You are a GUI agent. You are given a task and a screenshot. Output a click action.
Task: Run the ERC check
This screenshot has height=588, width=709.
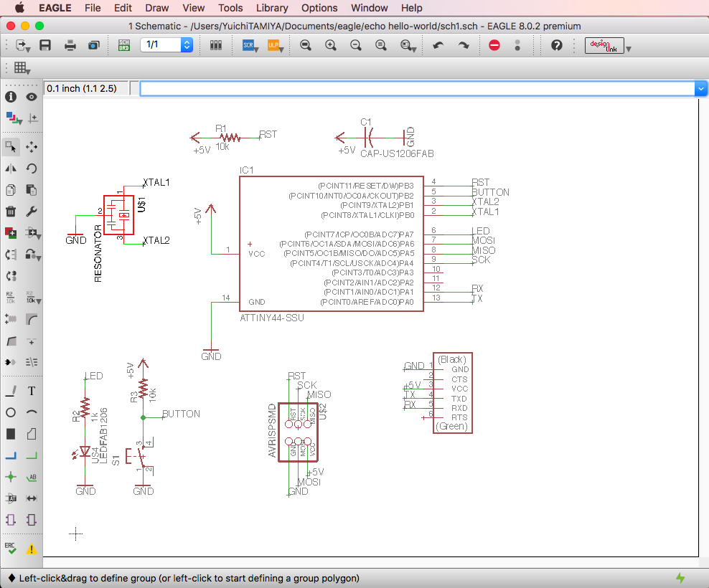click(10, 549)
